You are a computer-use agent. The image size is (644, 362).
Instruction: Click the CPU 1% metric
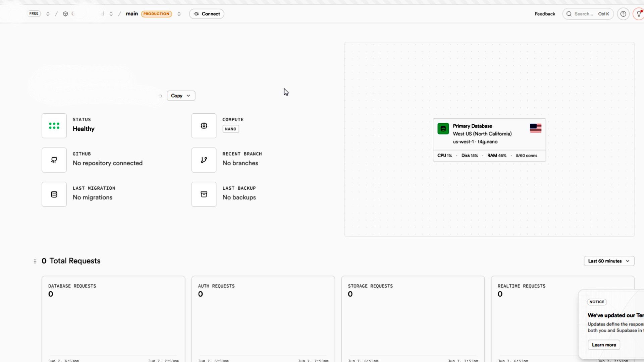click(x=444, y=156)
